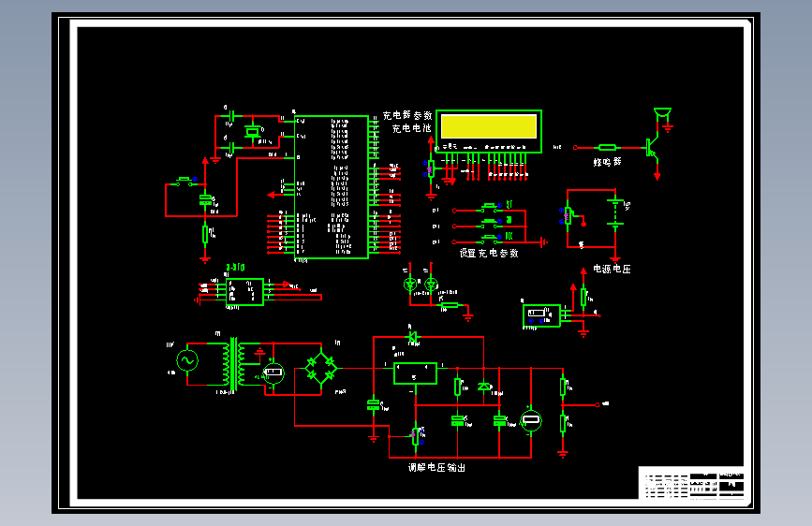Select the potentiometer beside the battery
This screenshot has width=812, height=526.
pos(568,215)
